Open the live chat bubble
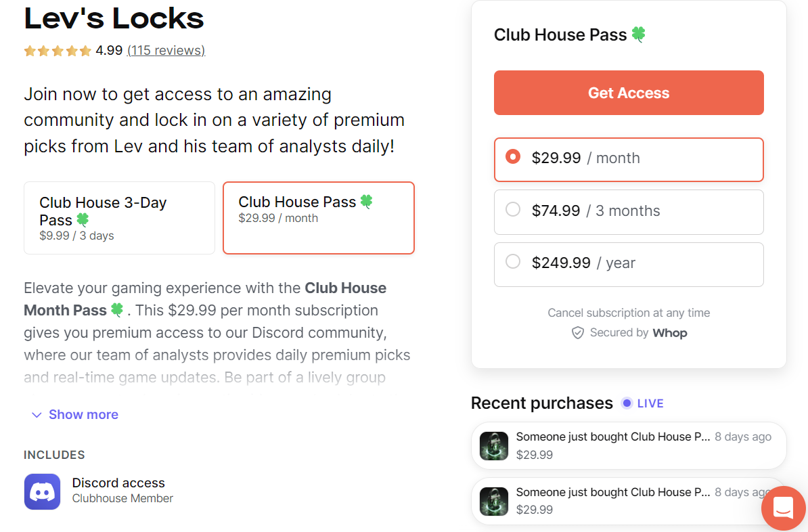 click(783, 508)
